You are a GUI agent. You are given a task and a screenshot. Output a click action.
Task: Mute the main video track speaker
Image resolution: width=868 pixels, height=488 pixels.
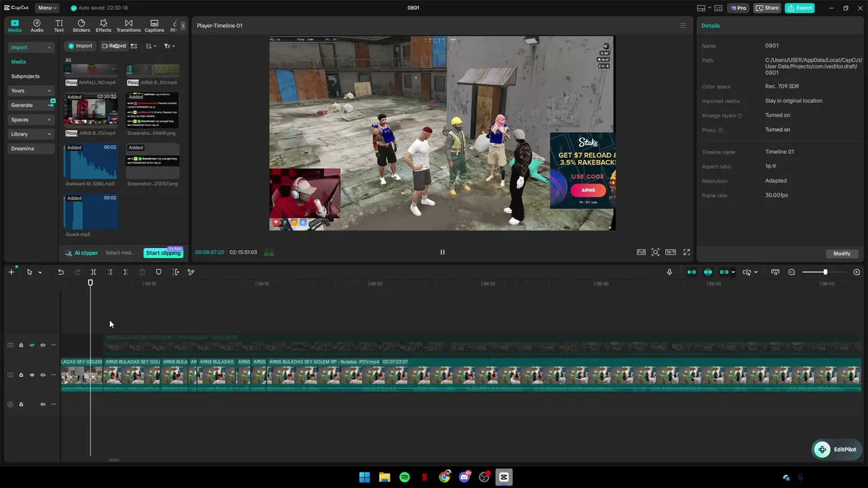43,375
